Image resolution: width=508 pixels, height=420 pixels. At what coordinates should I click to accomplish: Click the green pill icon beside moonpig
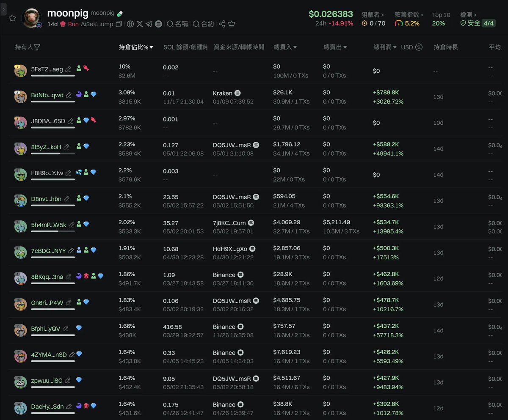120,14
